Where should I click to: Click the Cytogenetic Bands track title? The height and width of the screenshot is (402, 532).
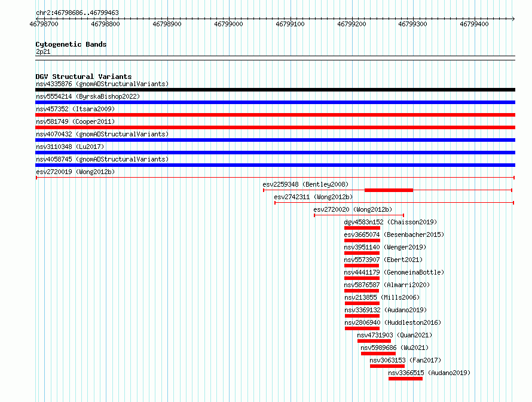[x=71, y=44]
